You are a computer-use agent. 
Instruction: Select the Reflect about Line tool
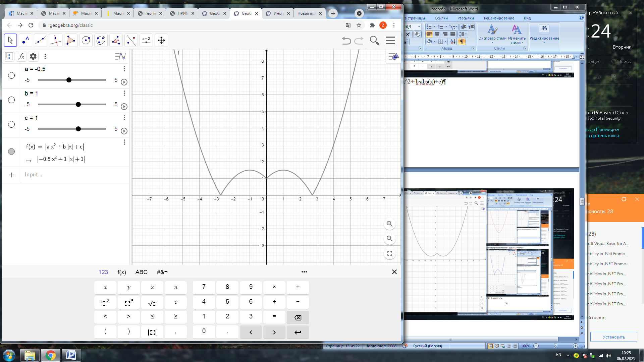(x=131, y=40)
